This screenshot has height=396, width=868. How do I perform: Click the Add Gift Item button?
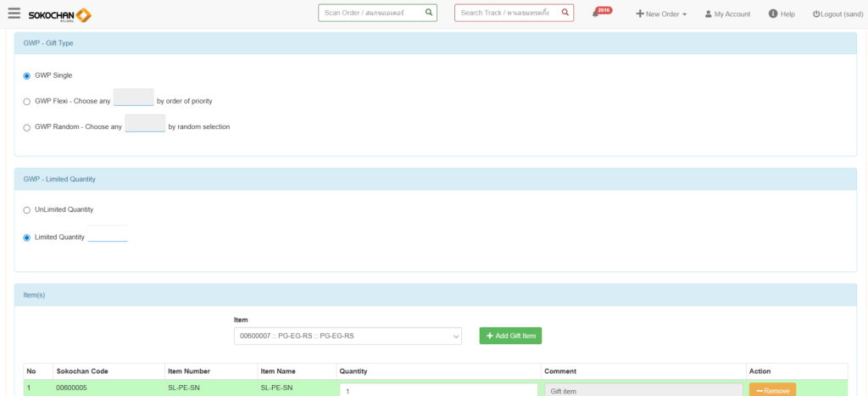[509, 336]
